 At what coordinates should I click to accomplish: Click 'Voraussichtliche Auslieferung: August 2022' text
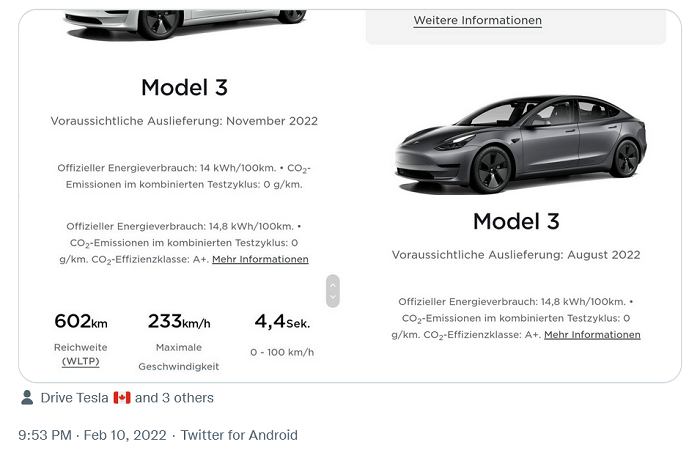516,255
